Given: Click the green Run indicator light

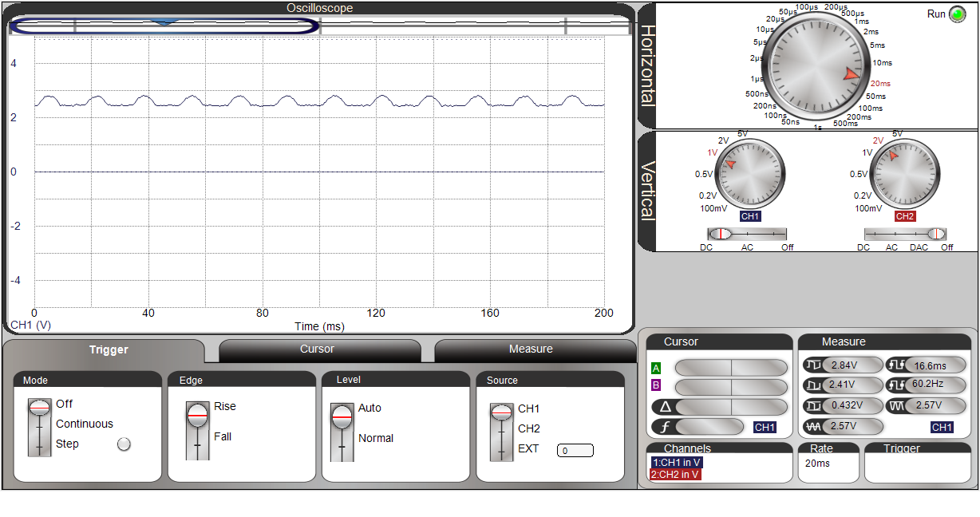Looking at the screenshot, I should click(956, 14).
